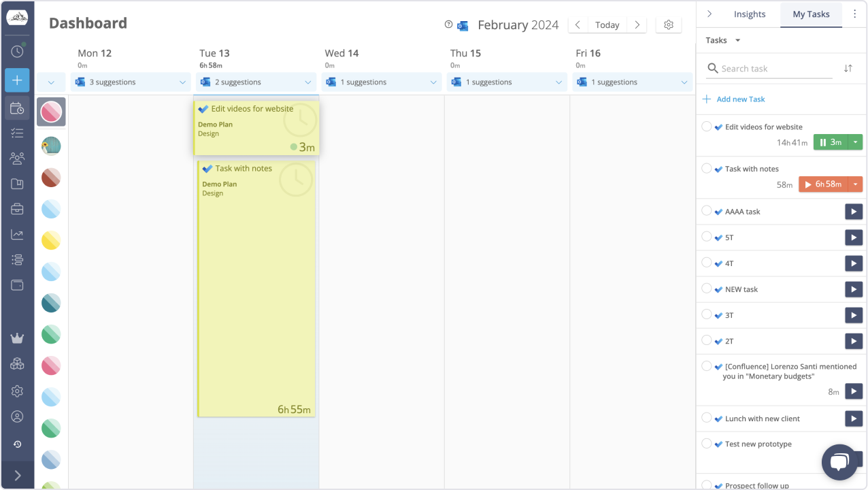Open the calendar settings gear icon
868x490 pixels.
668,25
